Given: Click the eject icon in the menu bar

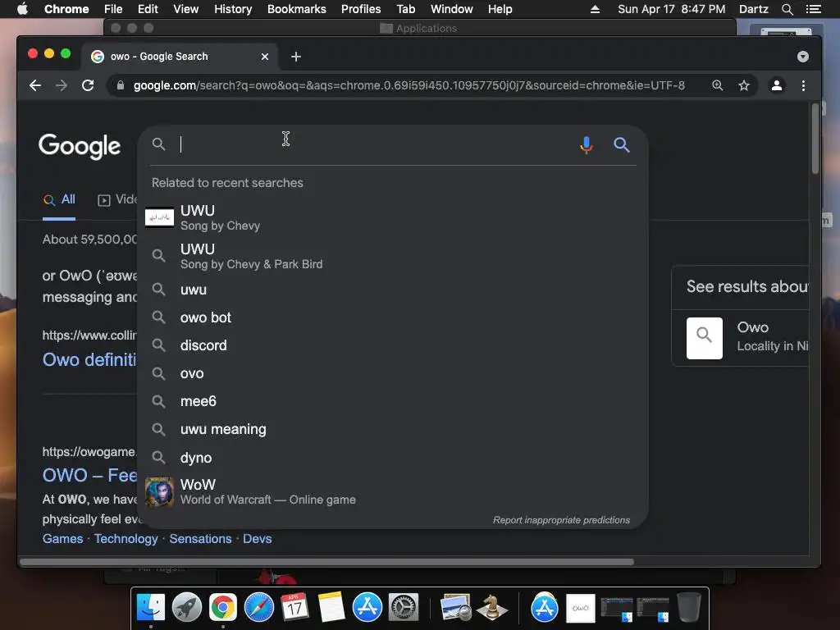Looking at the screenshot, I should tap(595, 9).
